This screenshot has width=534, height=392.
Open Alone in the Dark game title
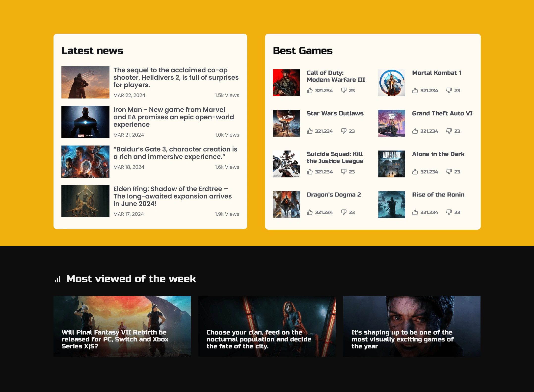coord(438,154)
